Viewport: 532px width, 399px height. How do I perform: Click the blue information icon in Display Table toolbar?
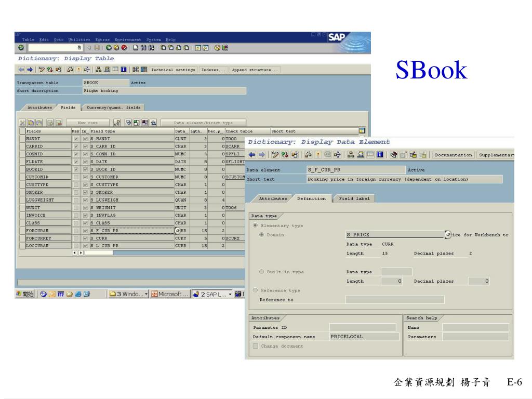point(124,70)
